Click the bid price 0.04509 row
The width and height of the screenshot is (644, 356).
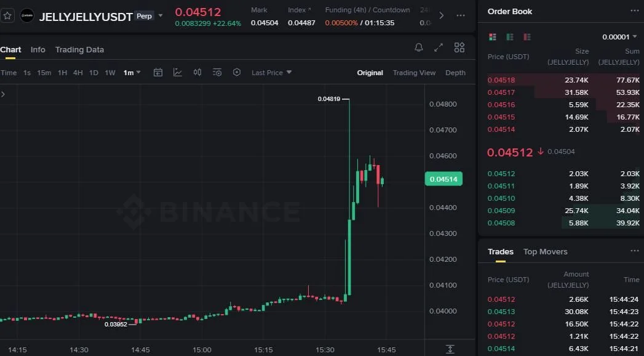563,211
